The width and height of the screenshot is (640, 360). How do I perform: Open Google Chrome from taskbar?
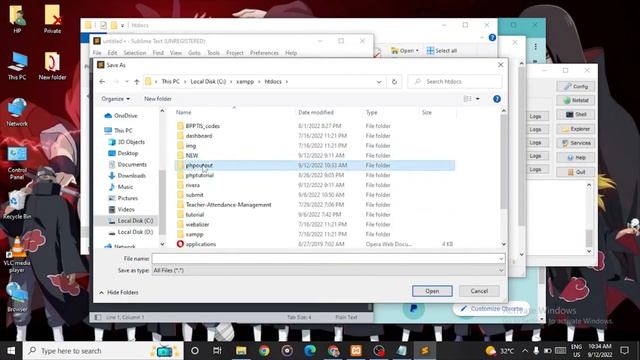click(x=264, y=351)
